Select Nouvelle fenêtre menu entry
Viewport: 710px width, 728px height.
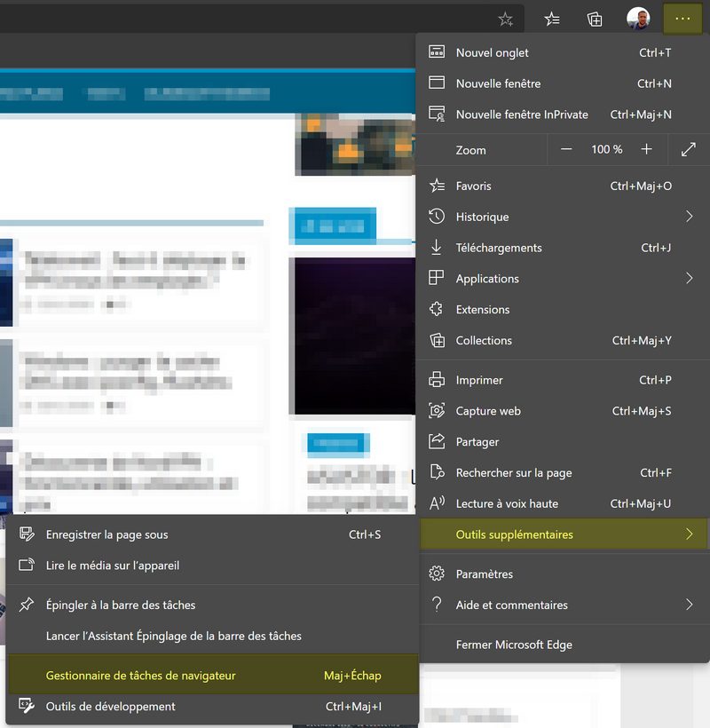[x=563, y=83]
